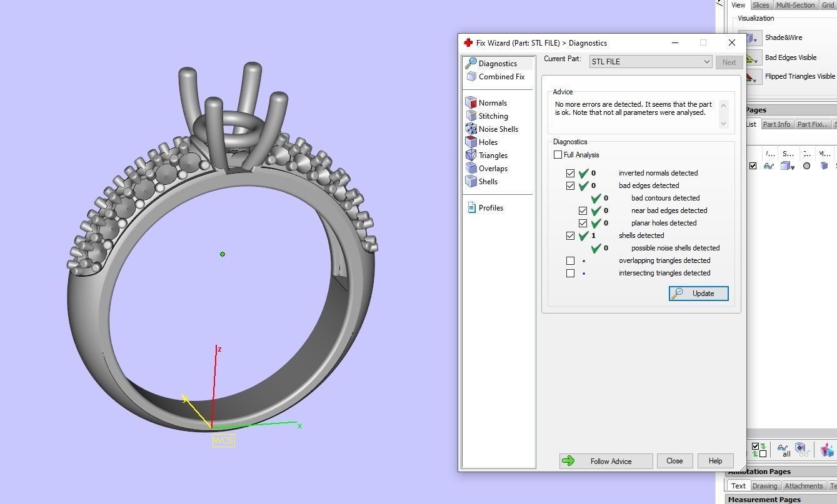
Task: Click the Next button beside Current Part
Action: click(729, 62)
